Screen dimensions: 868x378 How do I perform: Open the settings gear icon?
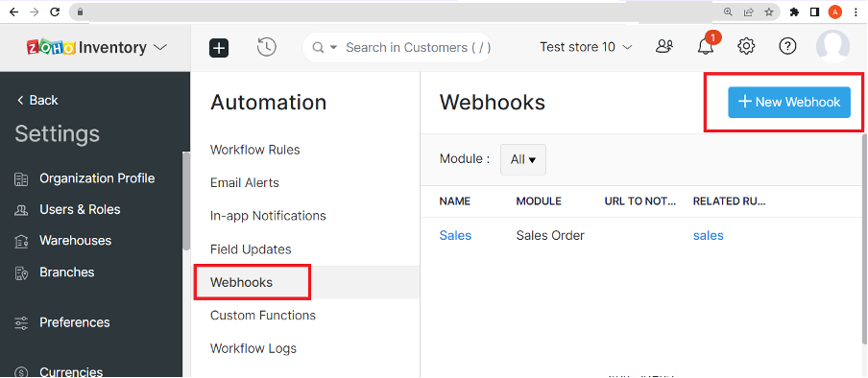pos(746,47)
